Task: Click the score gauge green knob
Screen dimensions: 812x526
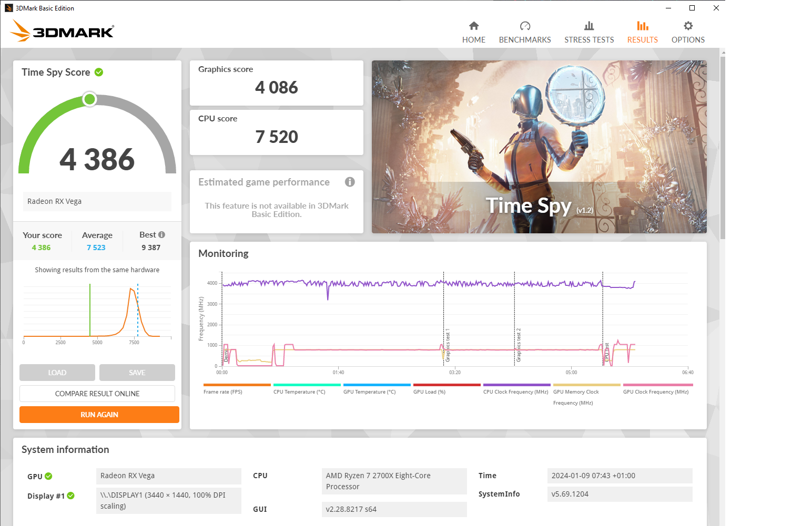Action: tap(90, 99)
